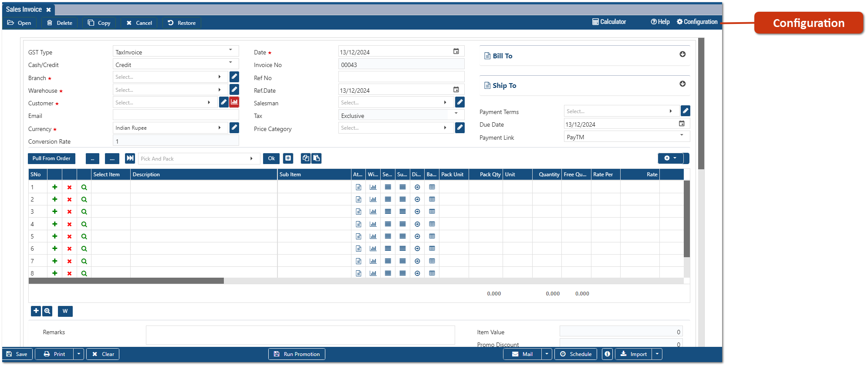Open row 6 batch table icon
Screen dimensions: 868x366
coord(432,248)
